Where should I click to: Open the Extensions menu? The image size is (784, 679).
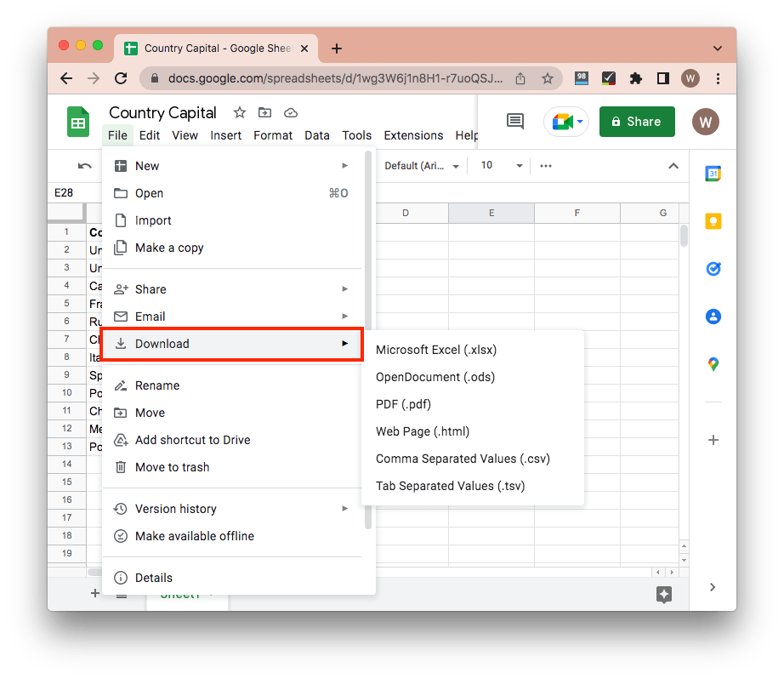point(413,134)
